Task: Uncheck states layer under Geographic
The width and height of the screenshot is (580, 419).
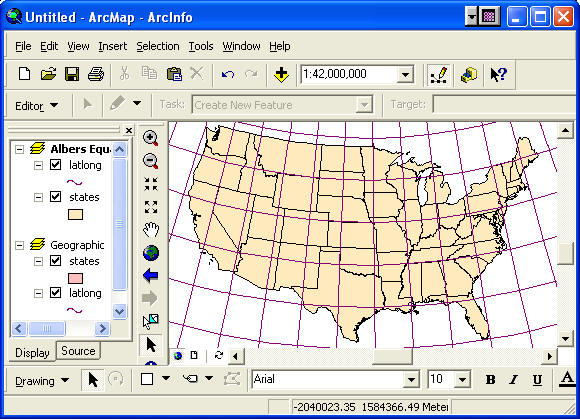Action: (x=55, y=261)
